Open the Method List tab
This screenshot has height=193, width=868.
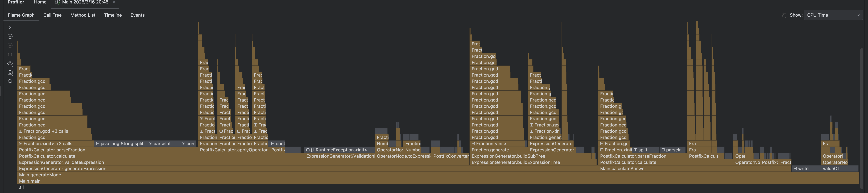click(83, 15)
